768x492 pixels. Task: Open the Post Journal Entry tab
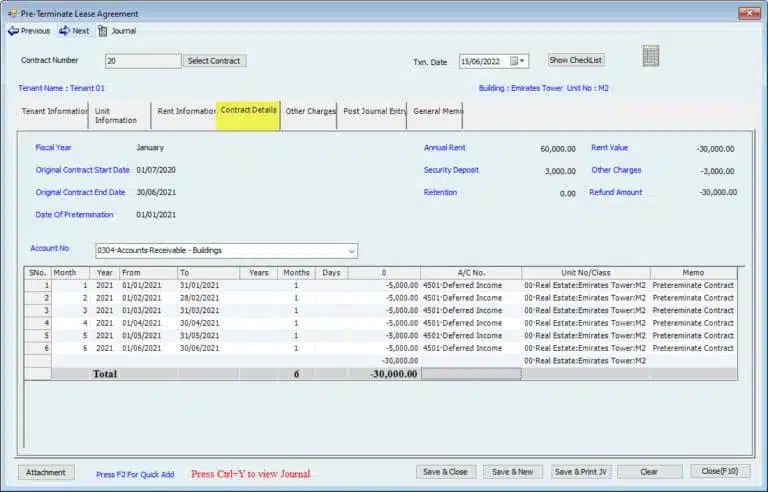coord(373,111)
